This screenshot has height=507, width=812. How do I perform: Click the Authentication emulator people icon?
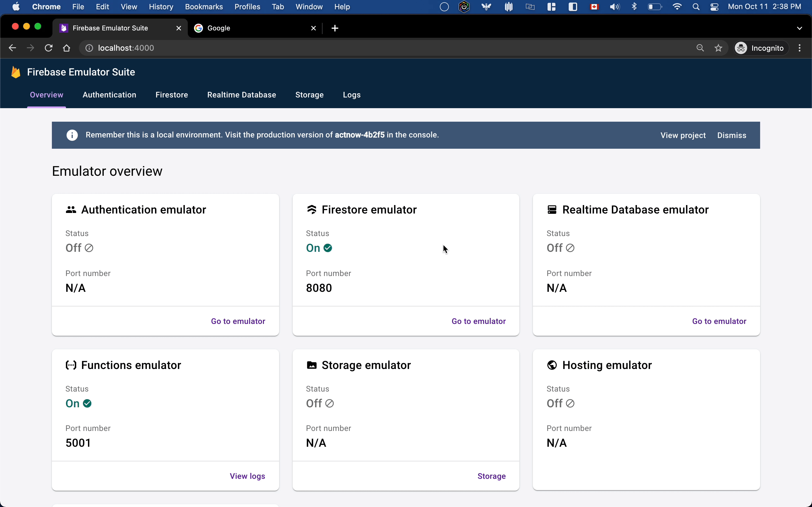pyautogui.click(x=71, y=210)
